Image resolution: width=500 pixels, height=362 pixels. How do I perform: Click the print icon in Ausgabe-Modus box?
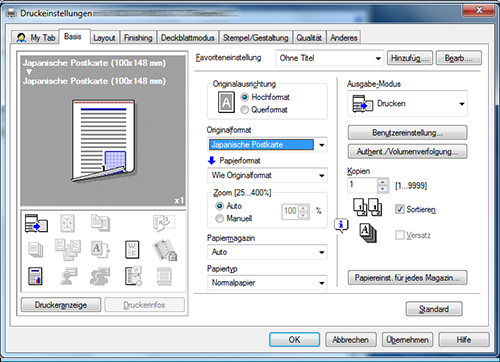click(363, 104)
